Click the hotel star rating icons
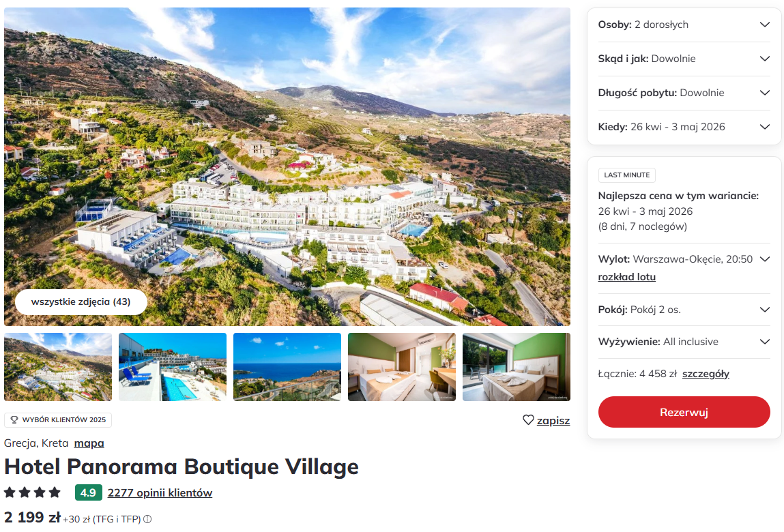Viewport: 784px width, 532px height. pyautogui.click(x=32, y=492)
